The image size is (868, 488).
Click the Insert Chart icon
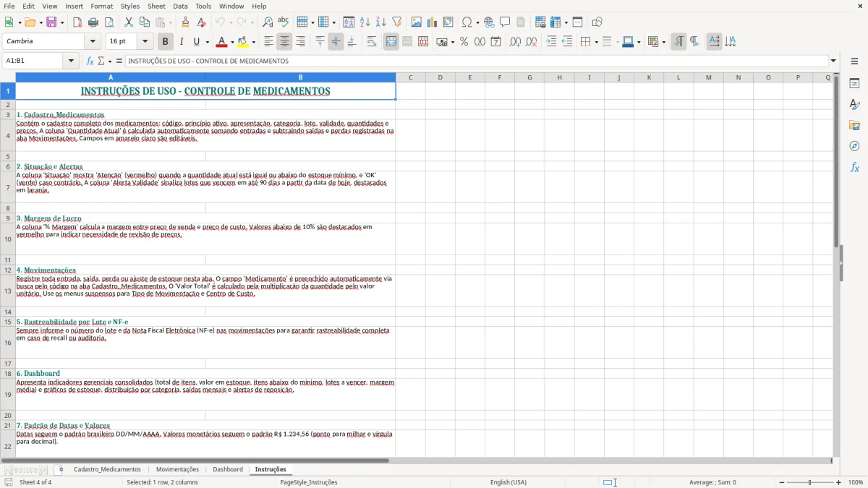tap(433, 22)
